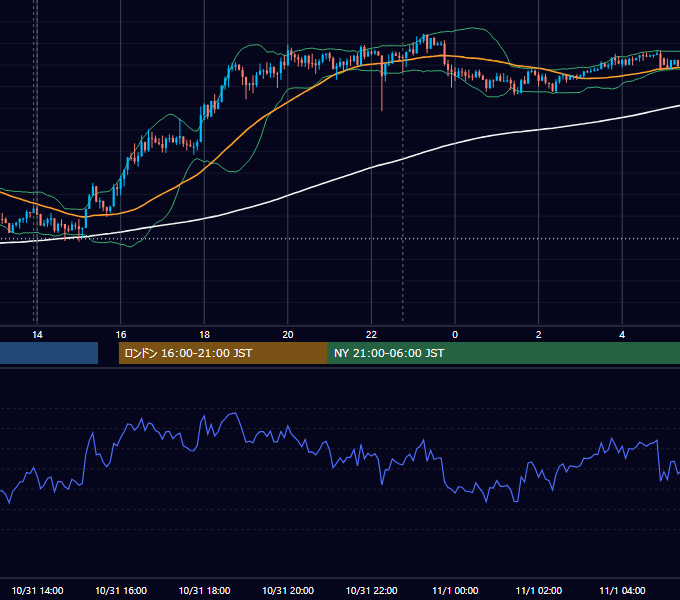Click the 10/31 18:00 date label
Viewport: 680px width, 600px height.
pyautogui.click(x=204, y=590)
